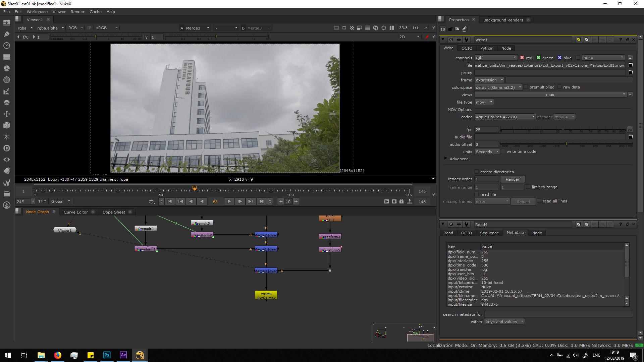This screenshot has width=644, height=362.
Task: Open the 3D nodes cube icon
Action: click(x=6, y=125)
